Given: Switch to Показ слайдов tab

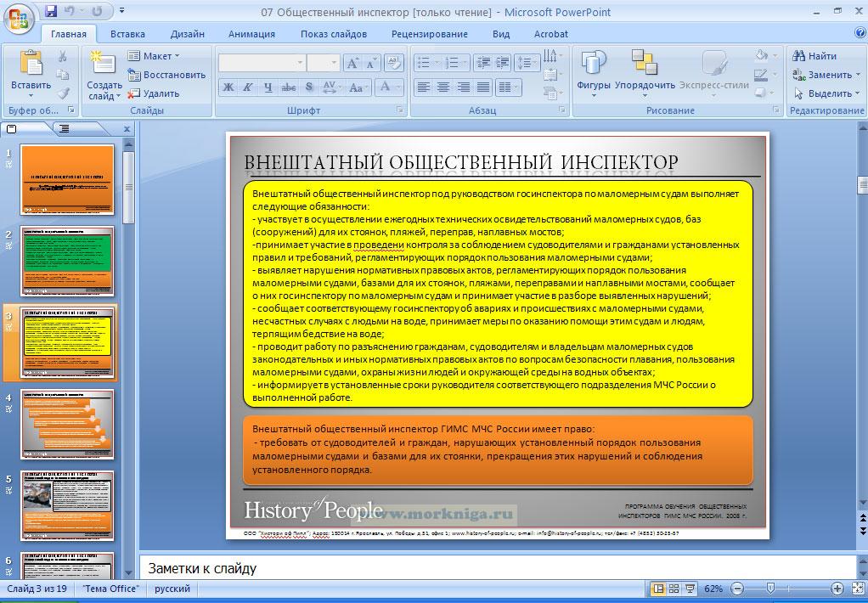Looking at the screenshot, I should [333, 34].
